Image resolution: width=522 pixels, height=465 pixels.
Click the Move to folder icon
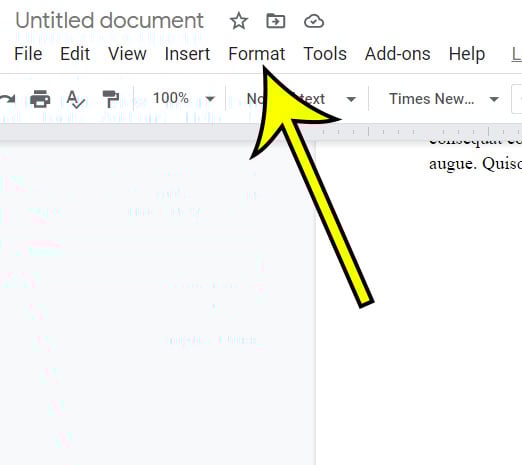coord(276,21)
